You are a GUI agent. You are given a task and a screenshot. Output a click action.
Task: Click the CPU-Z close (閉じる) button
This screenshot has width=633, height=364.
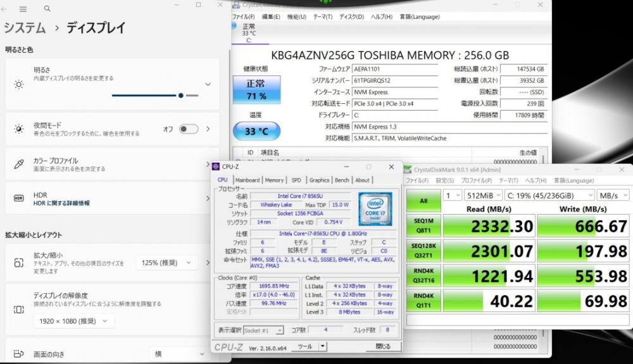coord(383,346)
